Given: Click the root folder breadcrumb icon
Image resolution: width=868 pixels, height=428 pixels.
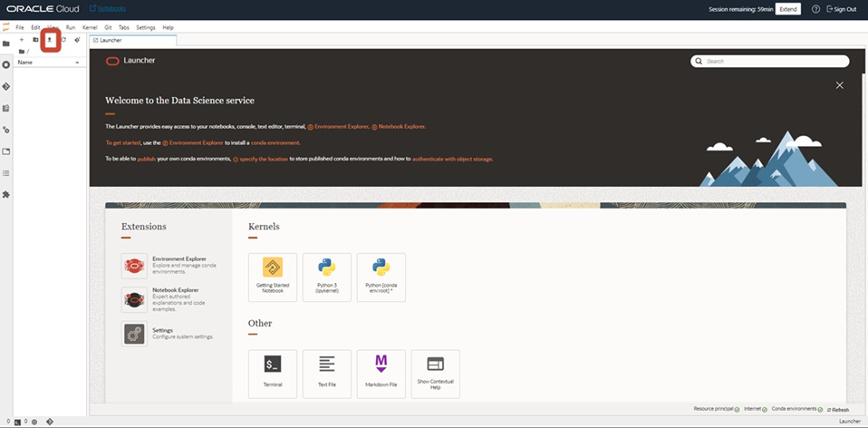Looking at the screenshot, I should click(22, 52).
